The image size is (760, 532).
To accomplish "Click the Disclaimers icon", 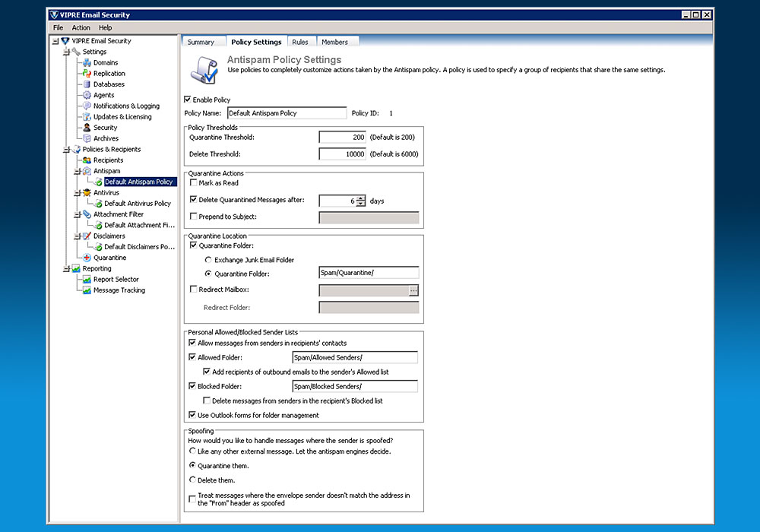I will (x=87, y=236).
